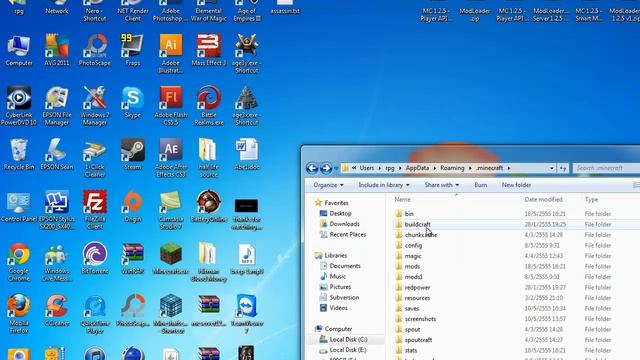Open the Control Panel desktop icon

[19, 207]
